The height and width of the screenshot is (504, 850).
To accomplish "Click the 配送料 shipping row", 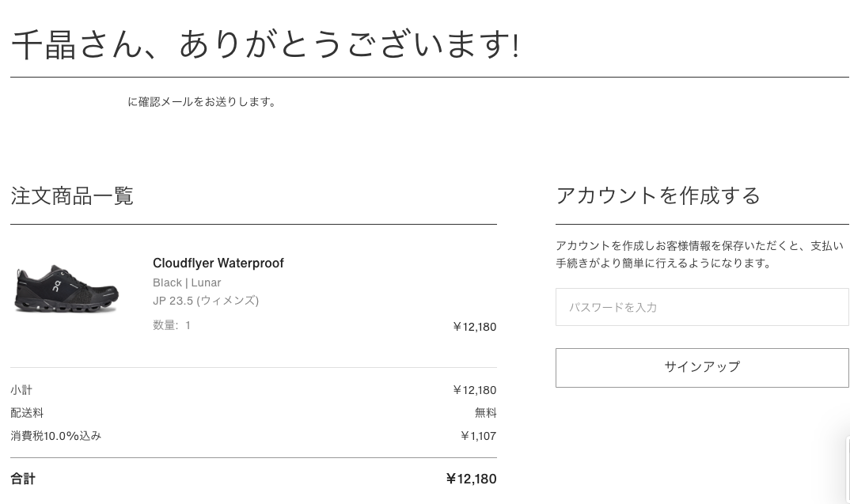I will (27, 412).
